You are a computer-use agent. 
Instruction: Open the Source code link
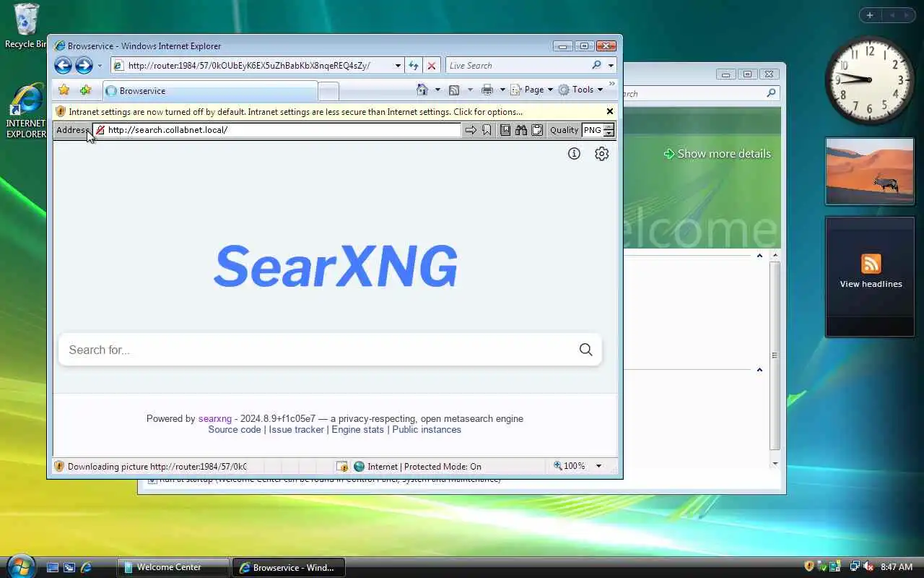click(x=235, y=429)
